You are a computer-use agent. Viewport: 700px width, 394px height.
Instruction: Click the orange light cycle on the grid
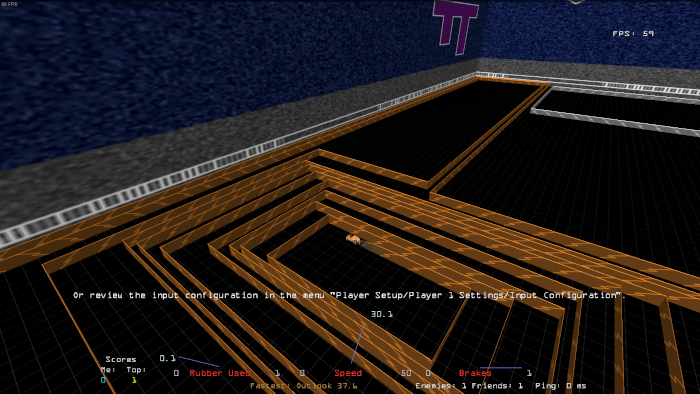click(x=353, y=240)
